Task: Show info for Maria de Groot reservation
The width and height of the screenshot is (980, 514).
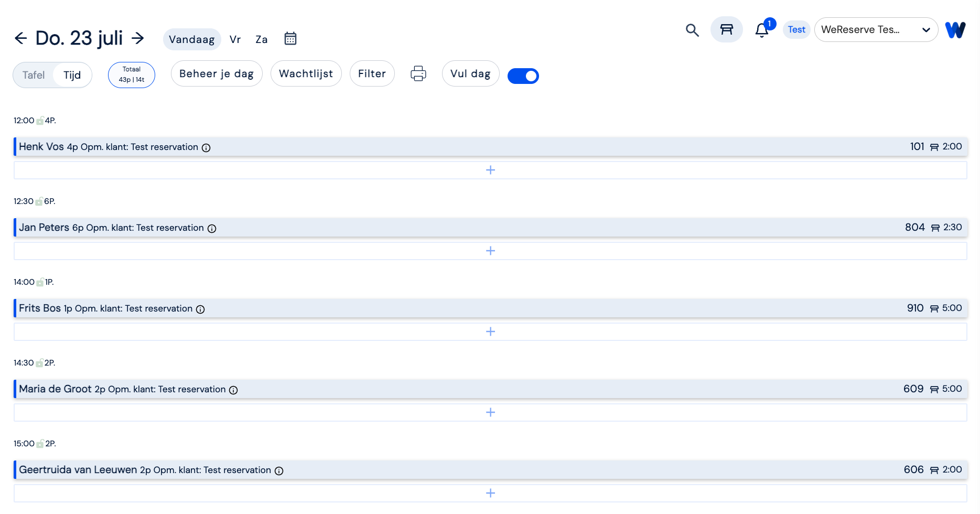Action: [x=233, y=390]
